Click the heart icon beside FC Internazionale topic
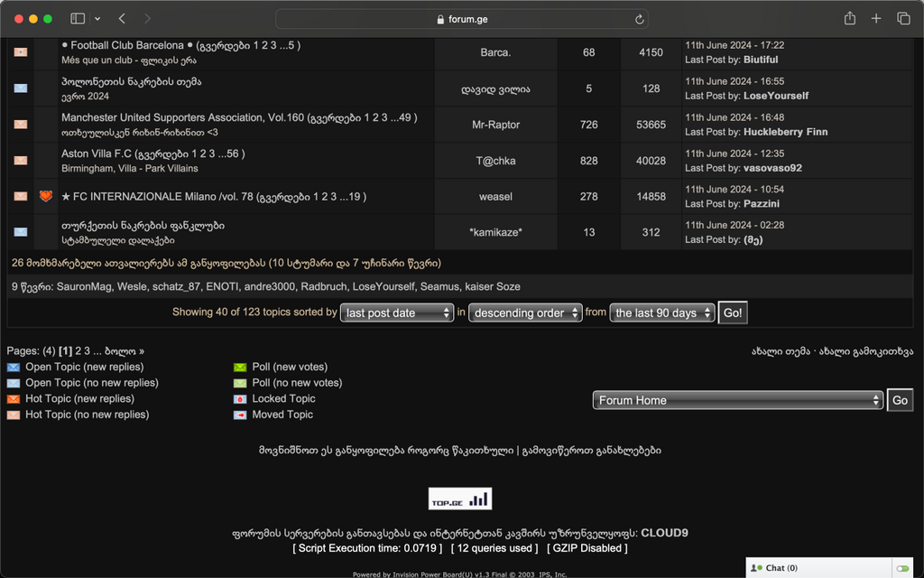Viewport: 924px width, 578px height. 45,196
